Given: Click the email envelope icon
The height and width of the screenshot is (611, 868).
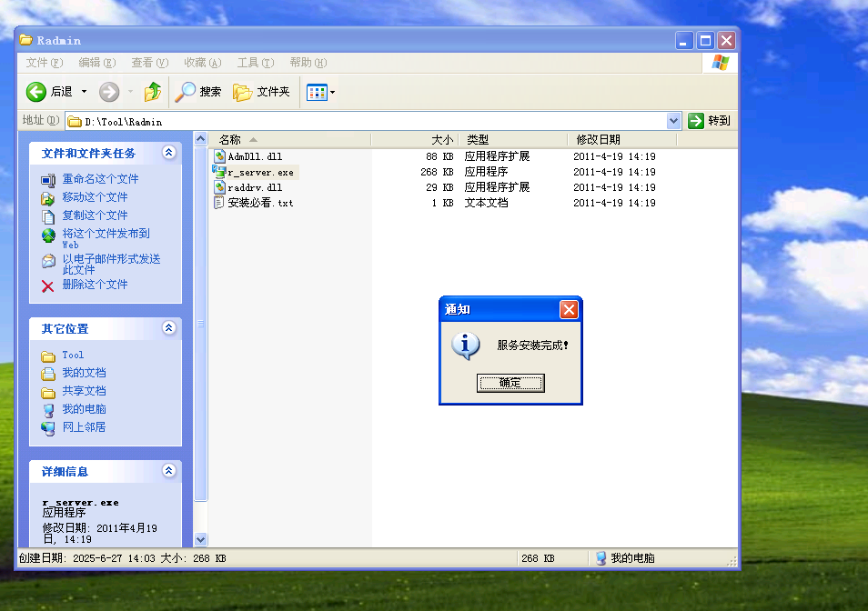Looking at the screenshot, I should click(48, 260).
